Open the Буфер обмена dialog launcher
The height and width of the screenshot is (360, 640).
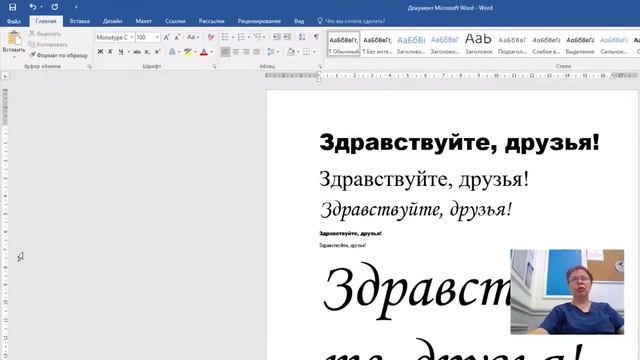[89, 67]
